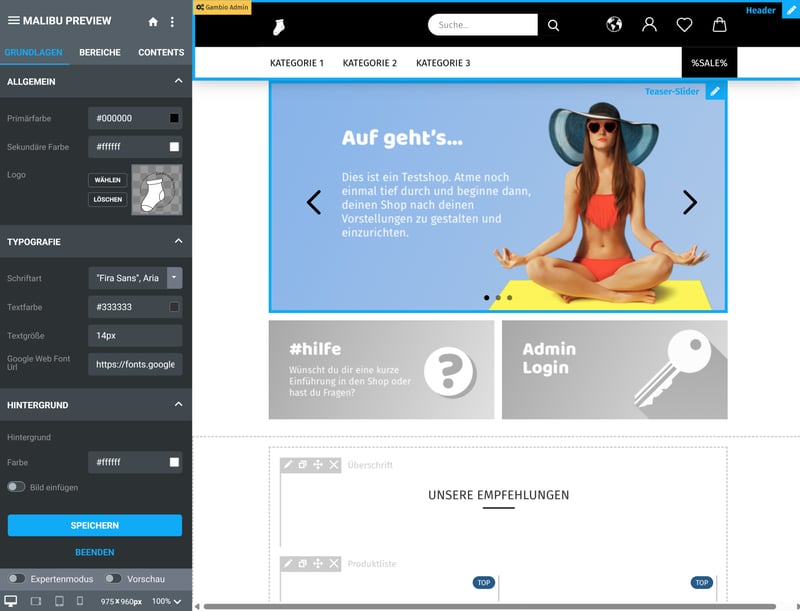
Task: Switch to landscape tablet viewport icon
Action: click(36, 601)
